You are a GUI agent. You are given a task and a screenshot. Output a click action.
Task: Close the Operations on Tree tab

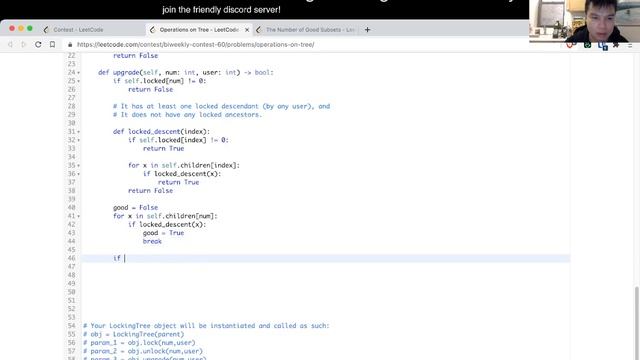click(247, 30)
